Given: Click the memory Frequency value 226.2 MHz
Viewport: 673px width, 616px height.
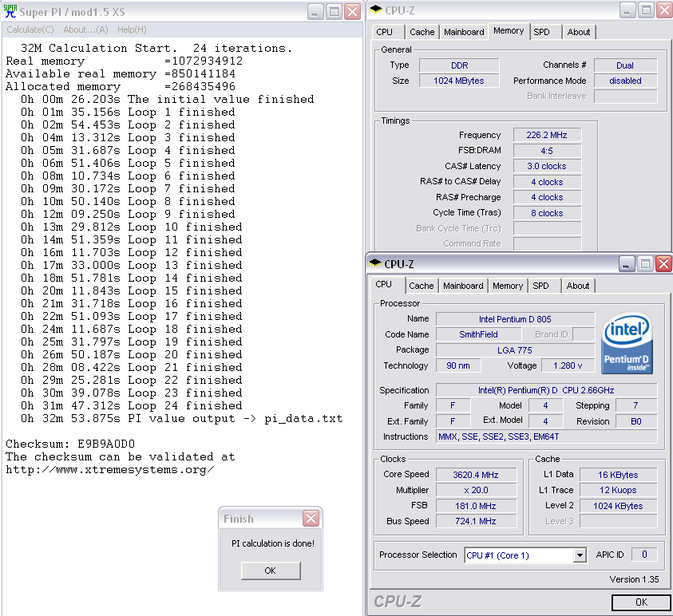Looking at the screenshot, I should click(x=547, y=135).
